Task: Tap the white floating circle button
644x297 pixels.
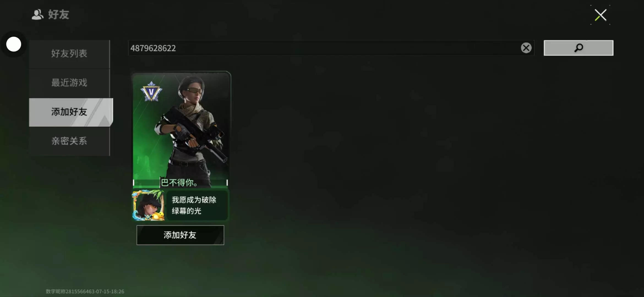Action: point(13,44)
